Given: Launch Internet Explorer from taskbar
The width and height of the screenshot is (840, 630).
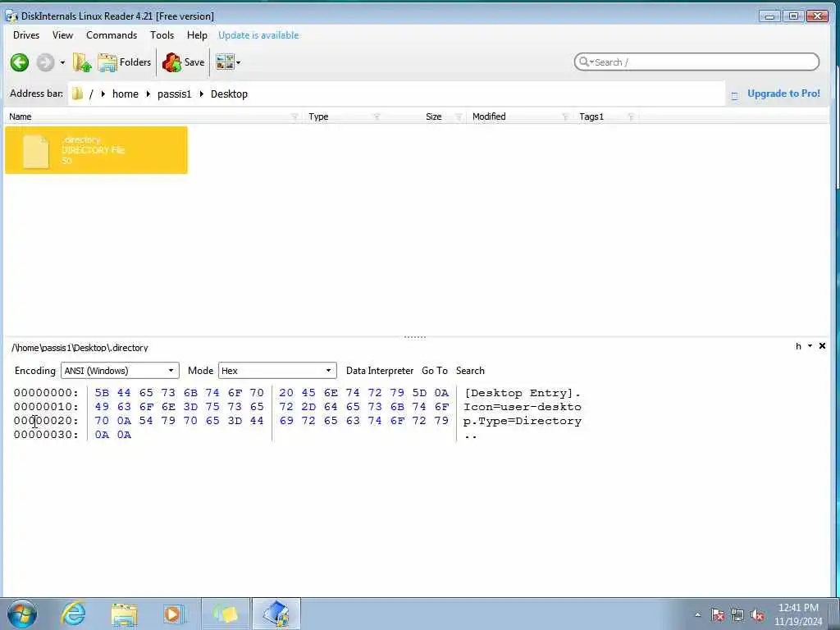Looking at the screenshot, I should tap(73, 614).
